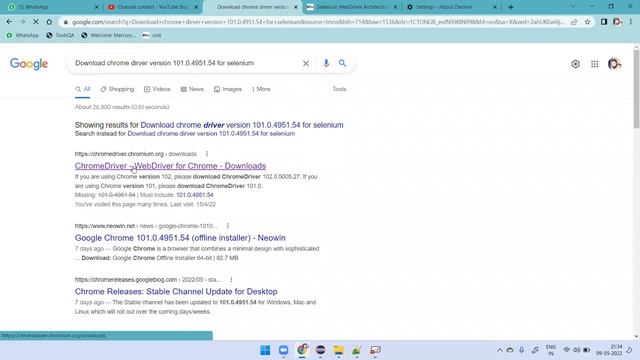Bookmark this page with the star icon

[587, 22]
